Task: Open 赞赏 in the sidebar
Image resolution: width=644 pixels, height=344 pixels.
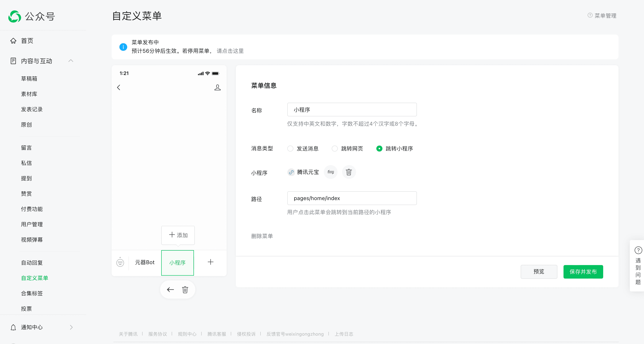Action: [x=26, y=194]
